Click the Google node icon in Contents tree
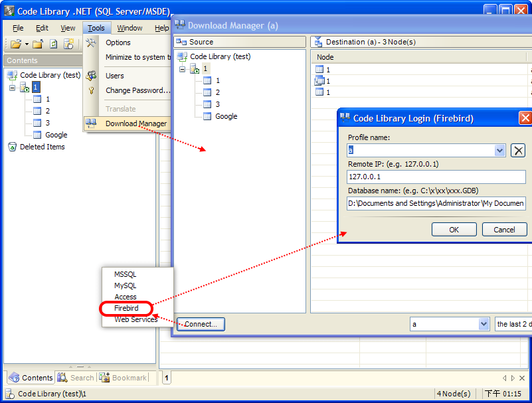 [x=37, y=135]
